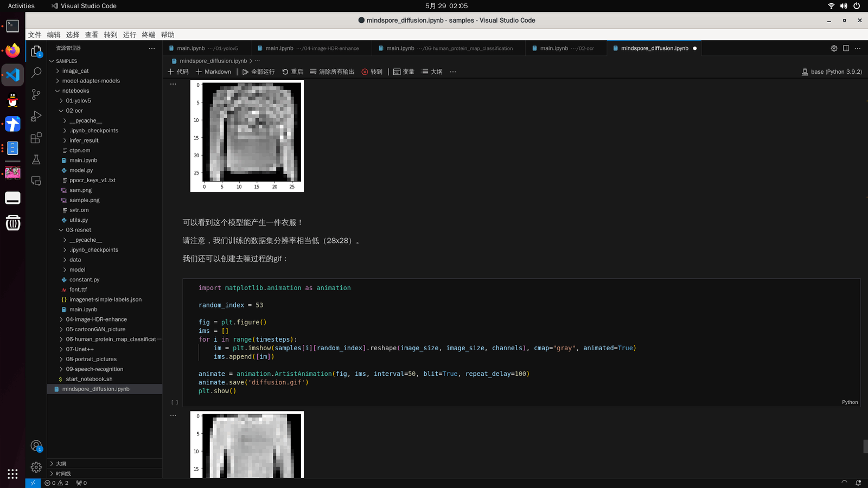This screenshot has width=868, height=488.
Task: Open notebook toolbar overflow ellipsis
Action: click(x=453, y=72)
